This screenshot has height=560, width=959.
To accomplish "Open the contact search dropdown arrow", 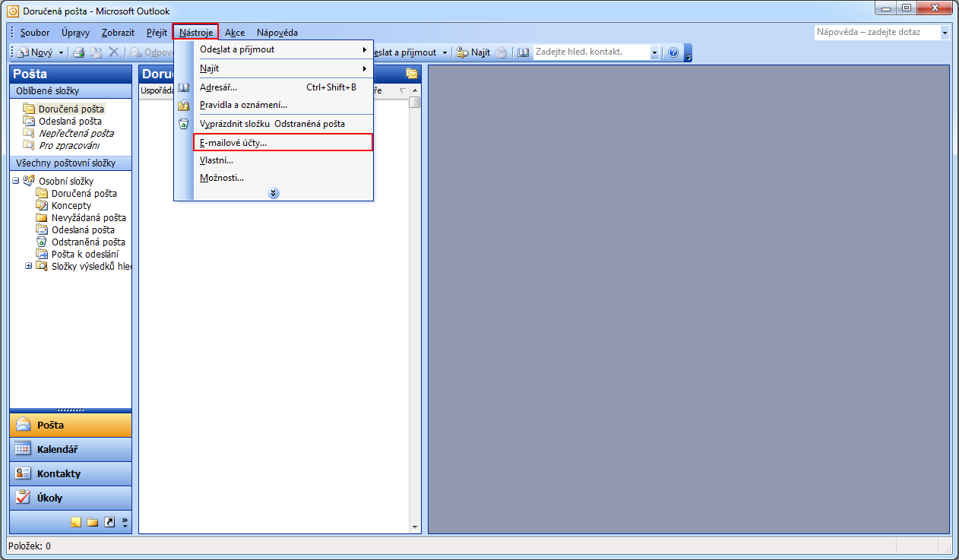I will click(654, 52).
